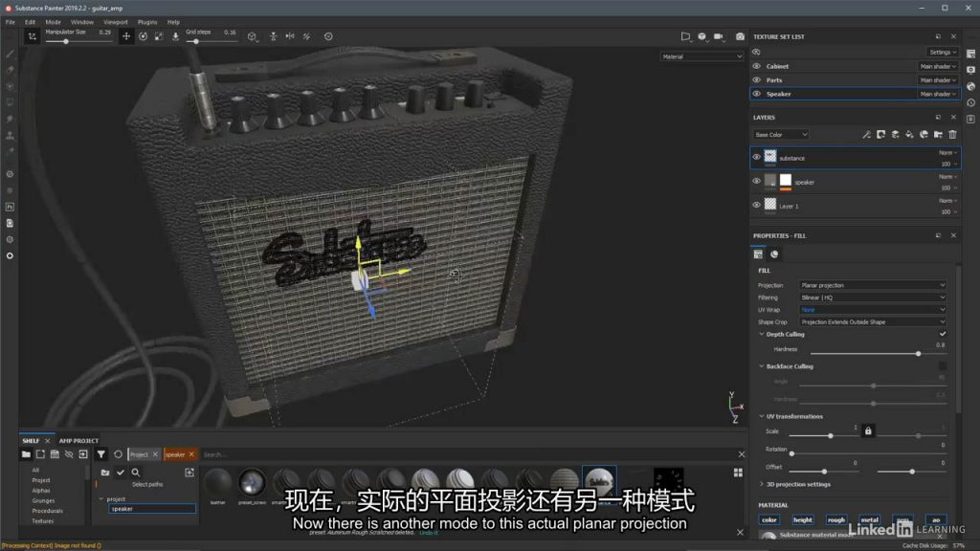Viewport: 980px width, 551px height.
Task: Click the shelf filter funnel icon
Action: point(101,454)
